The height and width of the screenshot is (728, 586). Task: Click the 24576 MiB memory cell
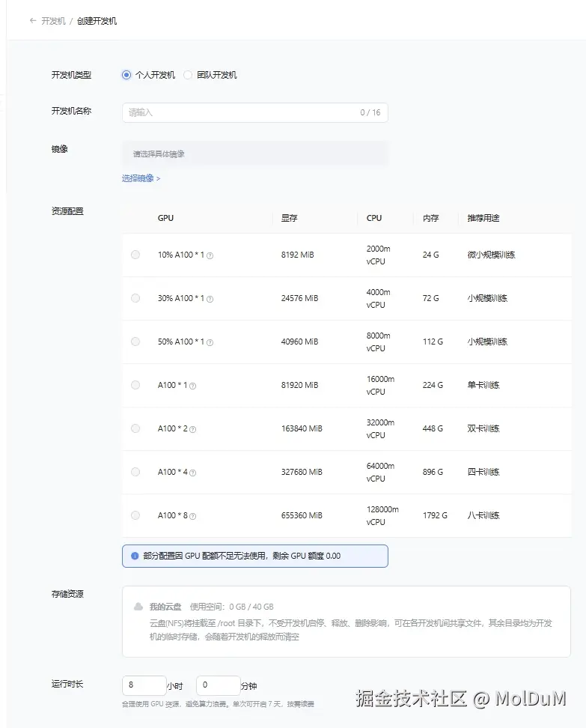point(299,298)
